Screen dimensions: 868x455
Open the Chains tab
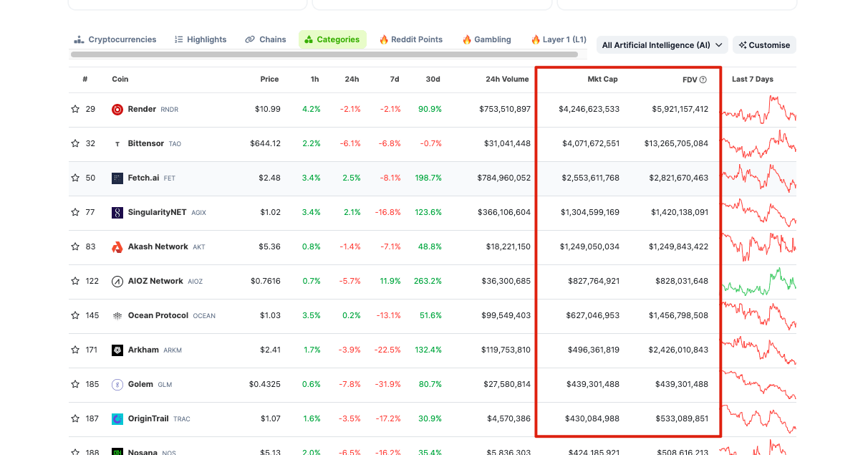pyautogui.click(x=266, y=39)
